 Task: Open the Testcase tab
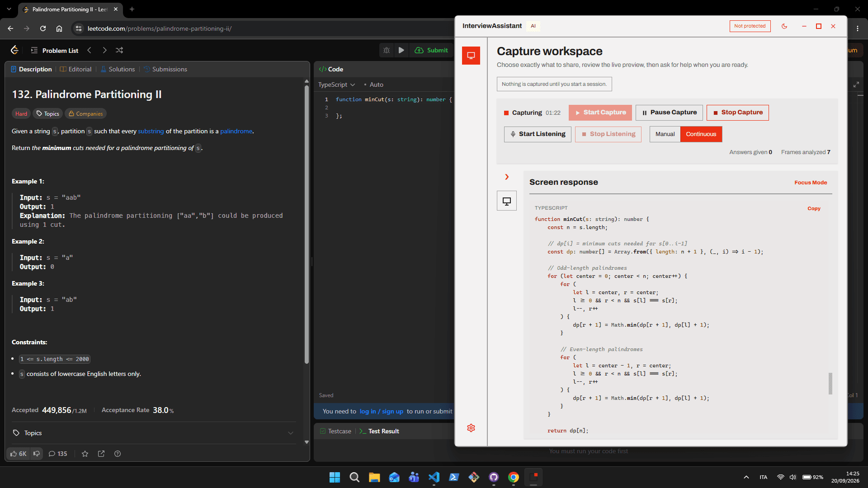[335, 431]
